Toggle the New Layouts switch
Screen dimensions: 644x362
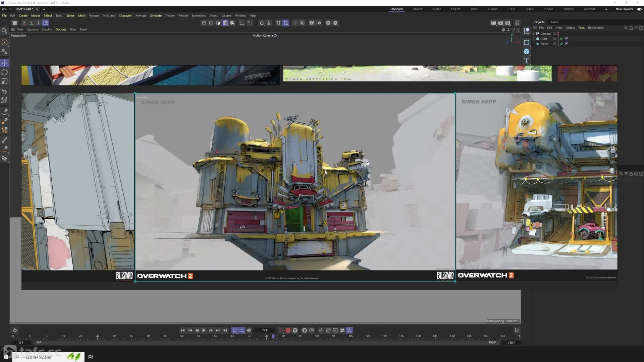pyautogui.click(x=639, y=9)
